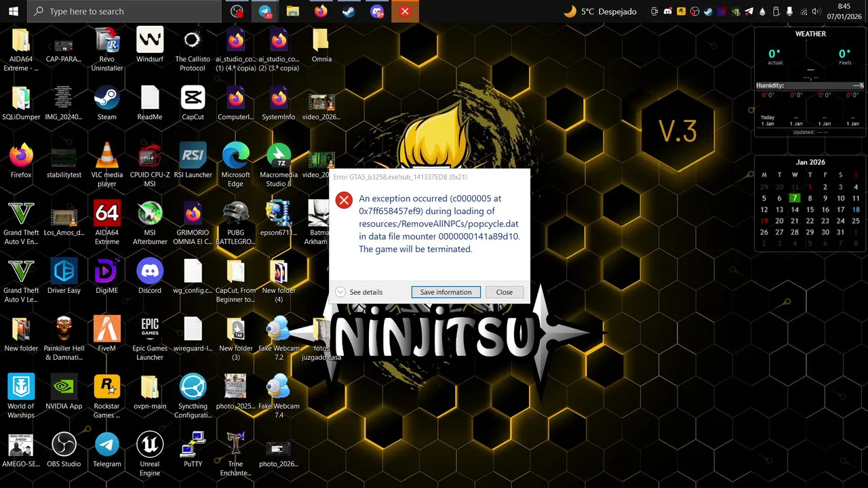Open the NVIDIA App desktop shortcut
The width and height of the screenshot is (868, 488).
tap(64, 392)
